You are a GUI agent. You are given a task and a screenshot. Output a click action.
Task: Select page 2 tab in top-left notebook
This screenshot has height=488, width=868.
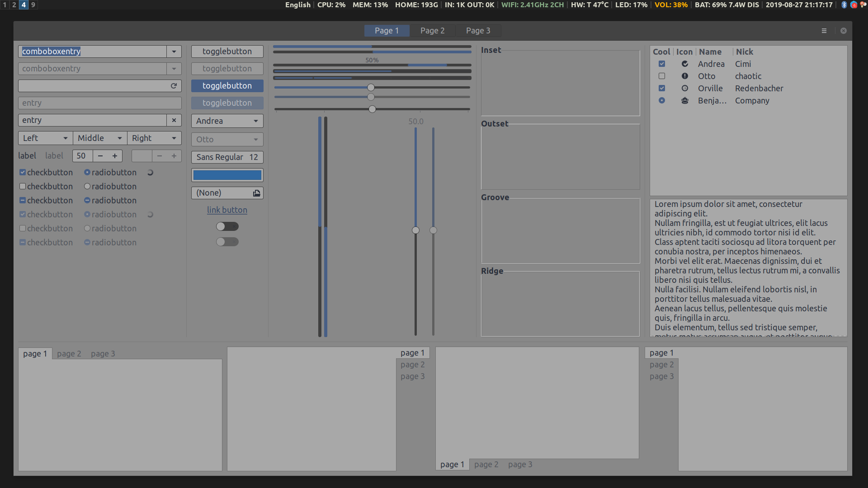click(x=69, y=354)
